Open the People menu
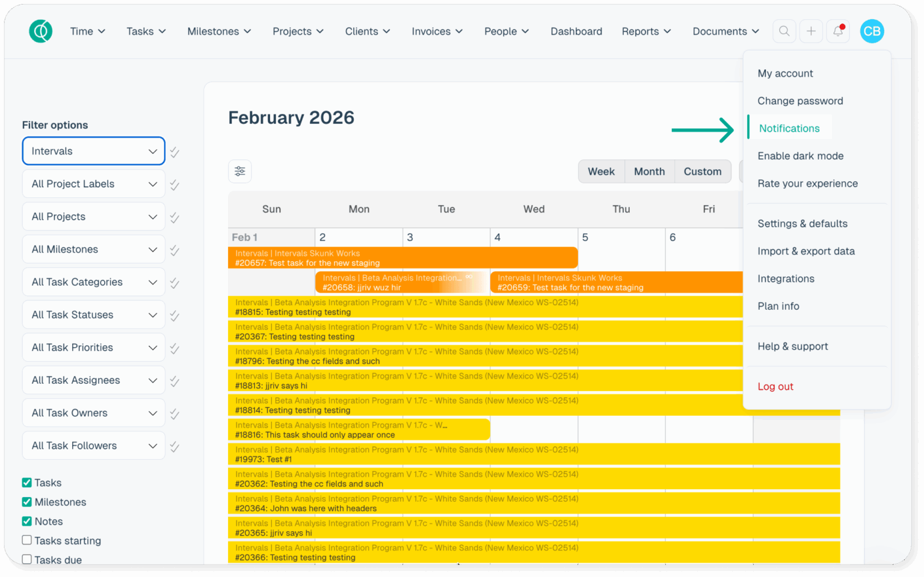 (x=507, y=31)
